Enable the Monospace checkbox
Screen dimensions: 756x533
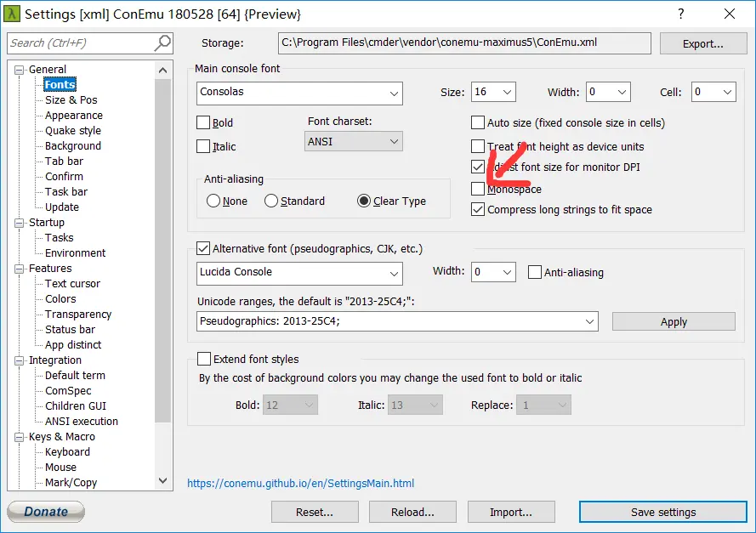pyautogui.click(x=478, y=189)
